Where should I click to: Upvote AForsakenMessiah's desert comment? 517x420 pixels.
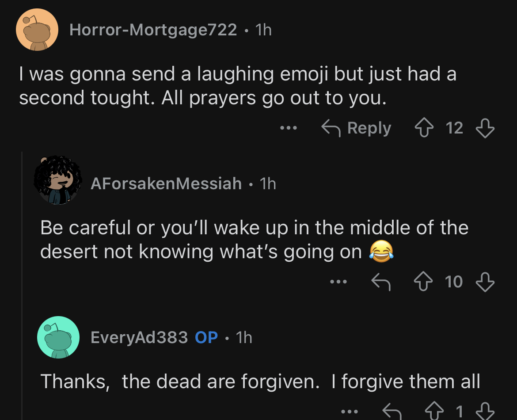(423, 282)
